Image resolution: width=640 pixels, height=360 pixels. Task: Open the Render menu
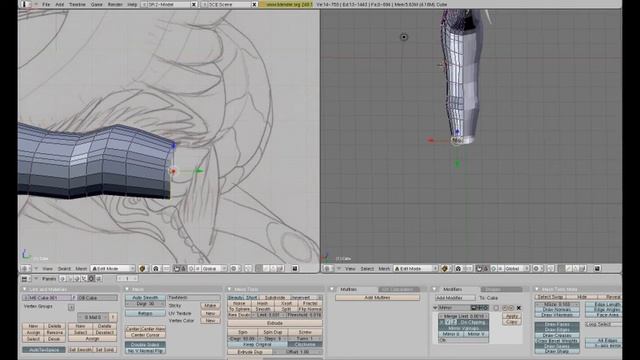(115, 4)
